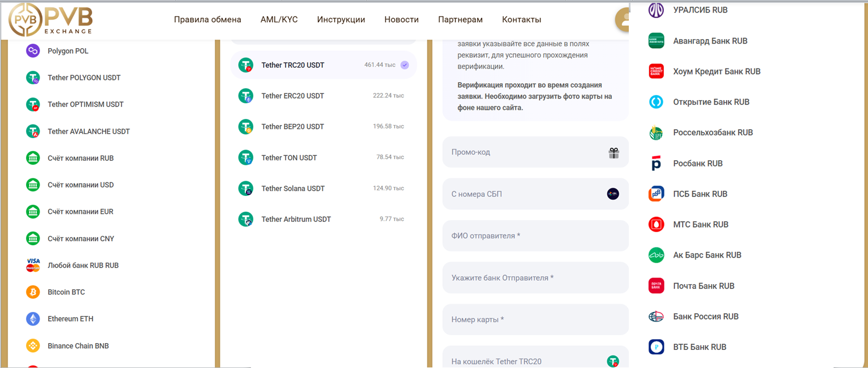The height and width of the screenshot is (368, 868).
Task: Select the Tether TRC20 USDT row
Action: click(323, 65)
